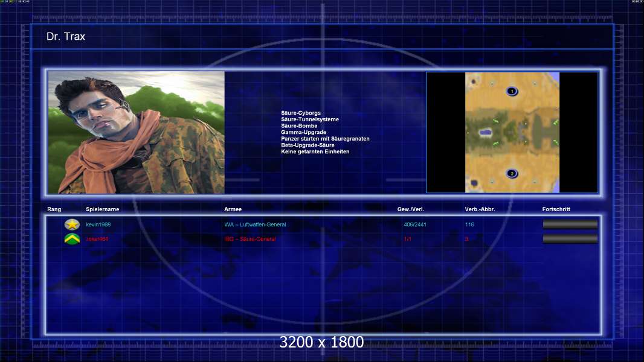The image size is (644, 362).
Task: Click disconnect count 3 for Joker464
Action: (x=466, y=239)
